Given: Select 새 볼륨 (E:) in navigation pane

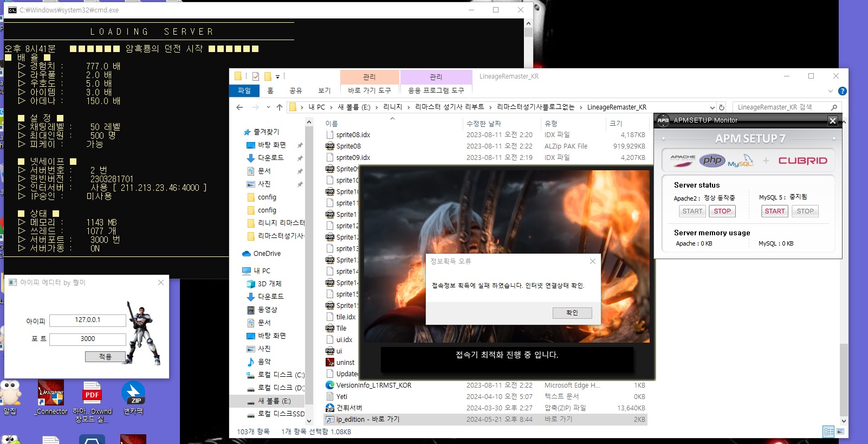Looking at the screenshot, I should click(274, 401).
